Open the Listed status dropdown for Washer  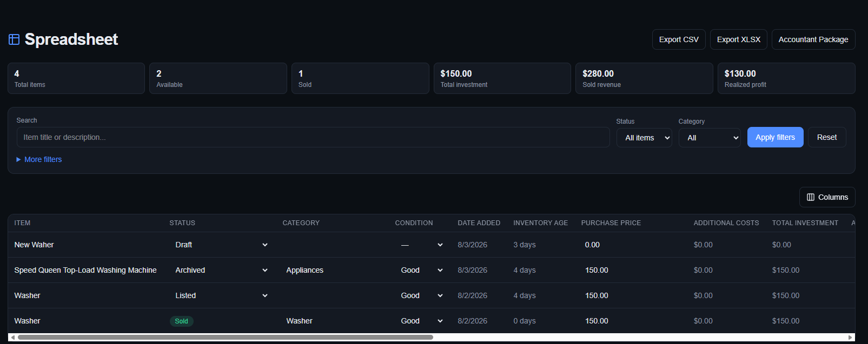coord(221,295)
